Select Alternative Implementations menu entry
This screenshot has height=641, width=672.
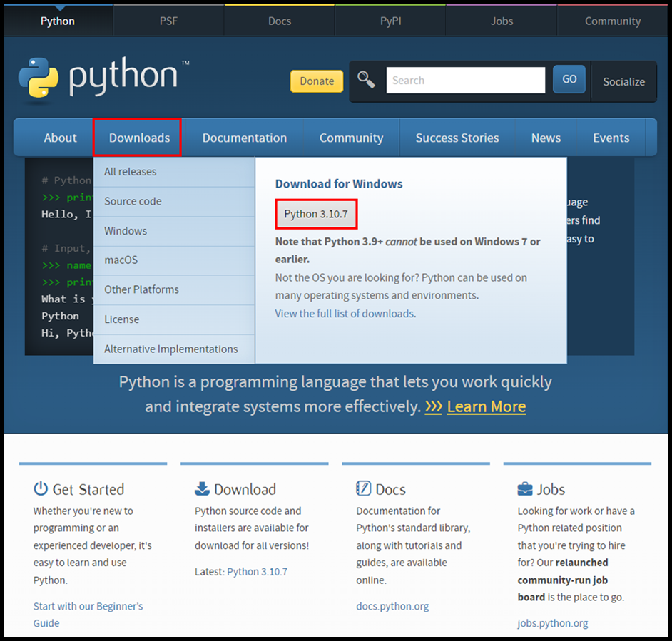174,349
